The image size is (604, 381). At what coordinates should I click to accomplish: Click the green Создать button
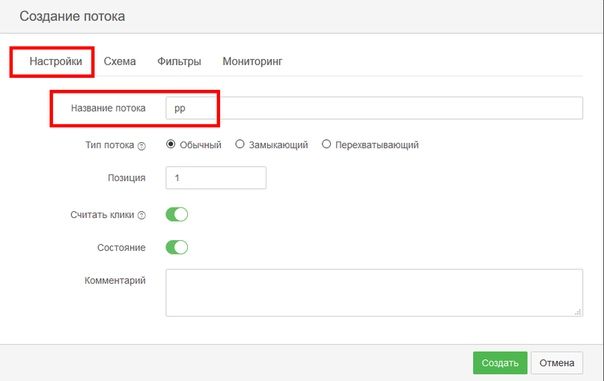[x=500, y=363]
